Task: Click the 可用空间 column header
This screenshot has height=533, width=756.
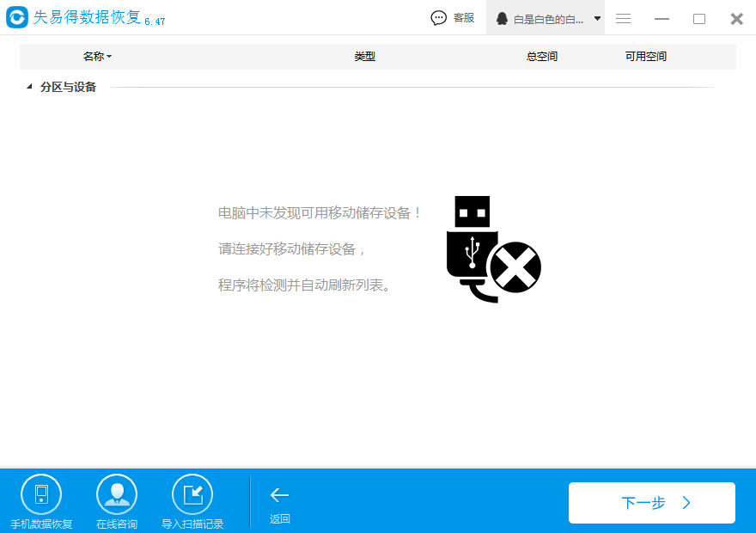Action: point(644,56)
